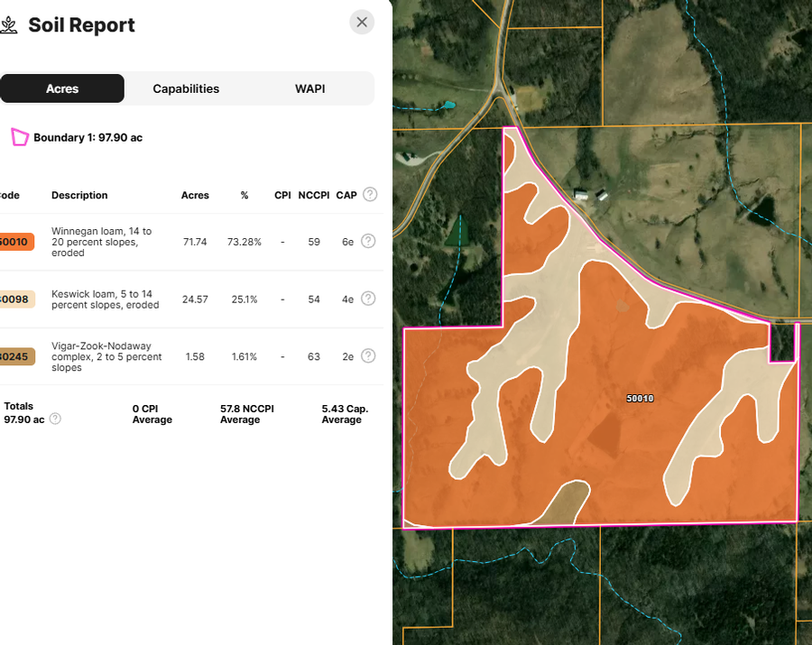Click the Acres column header

click(195, 195)
